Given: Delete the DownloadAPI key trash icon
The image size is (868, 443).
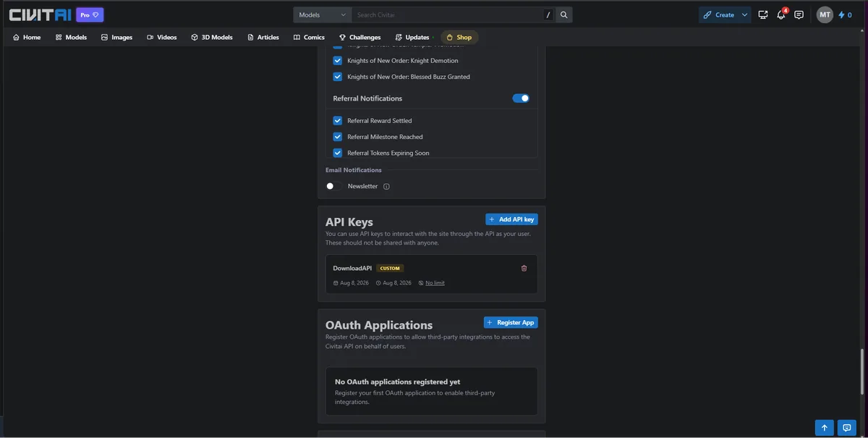Looking at the screenshot, I should 524,268.
